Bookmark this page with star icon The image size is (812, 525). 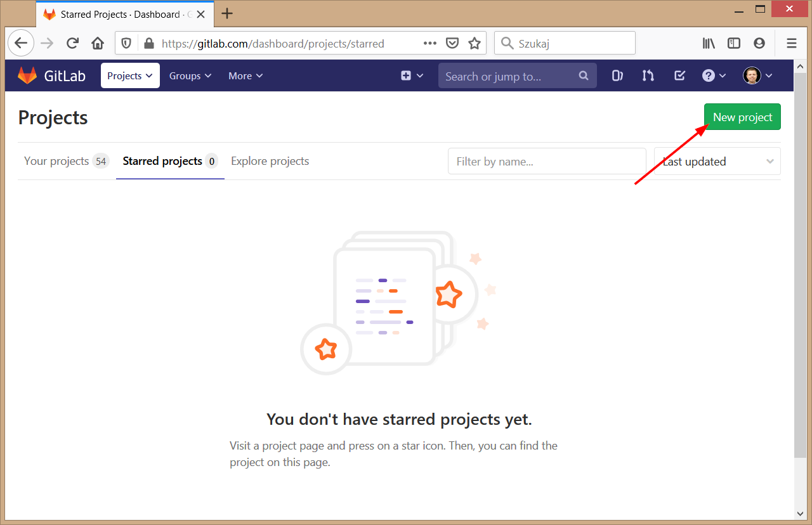474,43
